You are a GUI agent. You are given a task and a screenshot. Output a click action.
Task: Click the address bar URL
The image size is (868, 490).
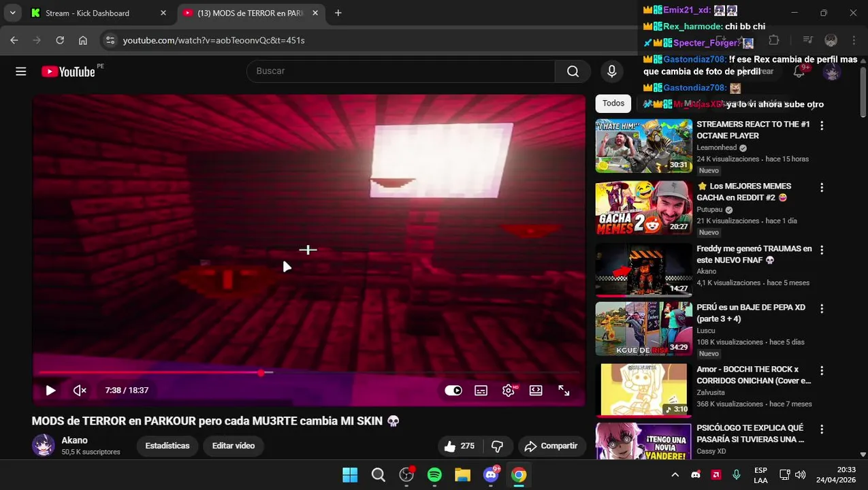tap(214, 40)
